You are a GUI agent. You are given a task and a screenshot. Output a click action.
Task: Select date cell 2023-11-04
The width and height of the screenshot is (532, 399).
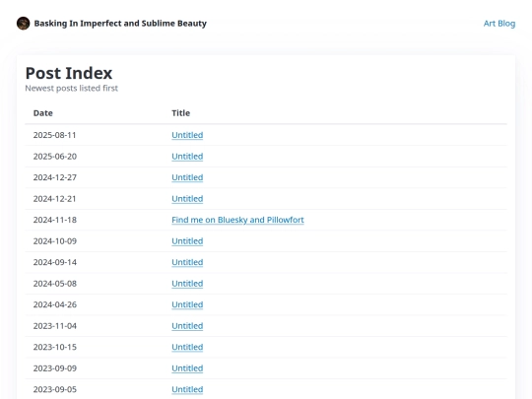(x=55, y=326)
